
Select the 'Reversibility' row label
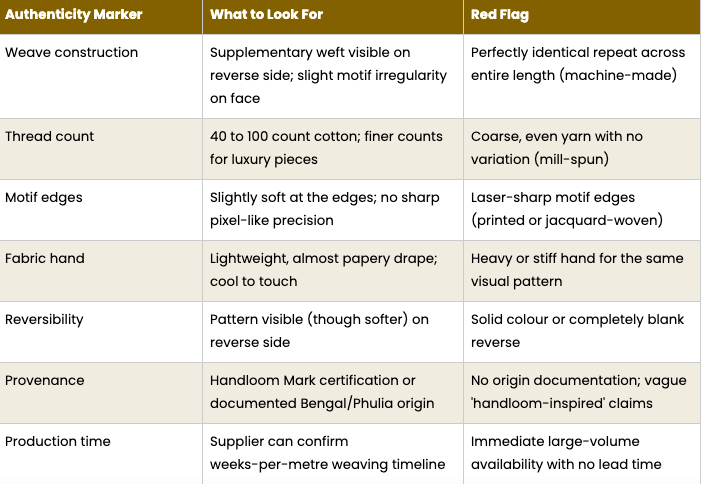click(44, 319)
